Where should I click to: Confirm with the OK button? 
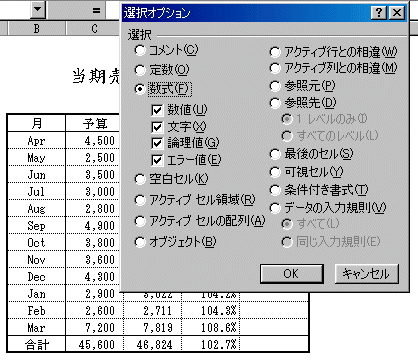pos(292,274)
